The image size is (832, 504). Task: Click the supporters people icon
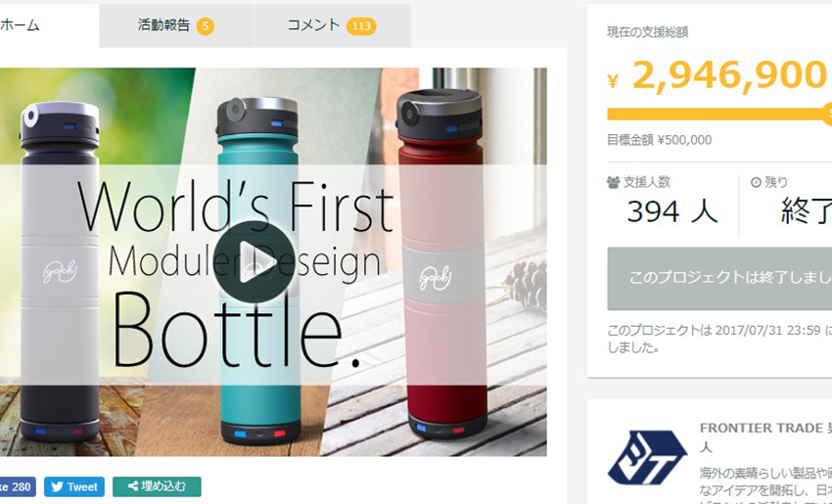(x=614, y=182)
